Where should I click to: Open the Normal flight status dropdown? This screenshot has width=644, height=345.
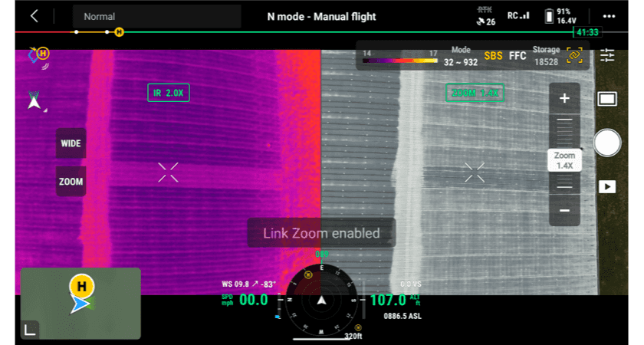tap(156, 16)
